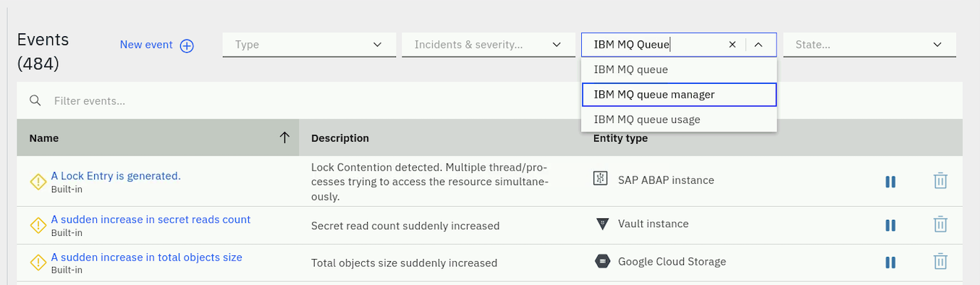Delete the secret reads count event

tap(940, 224)
